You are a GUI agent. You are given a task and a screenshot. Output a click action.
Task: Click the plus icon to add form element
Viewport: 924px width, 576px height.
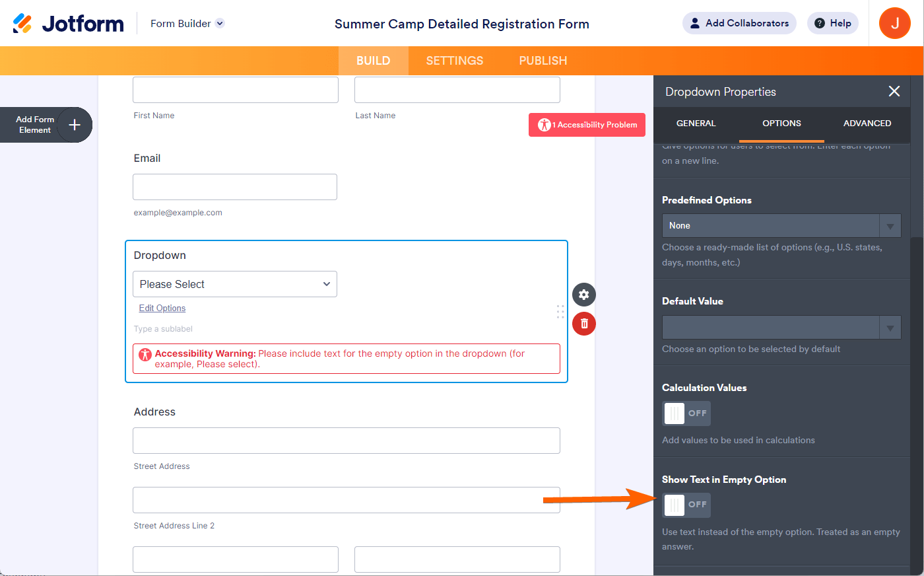[75, 125]
